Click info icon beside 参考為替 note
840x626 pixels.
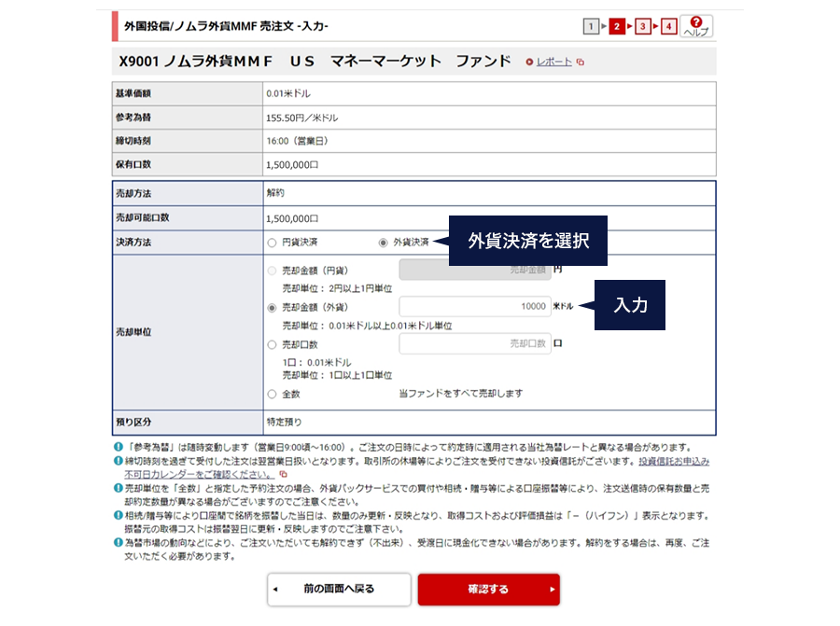click(119, 447)
